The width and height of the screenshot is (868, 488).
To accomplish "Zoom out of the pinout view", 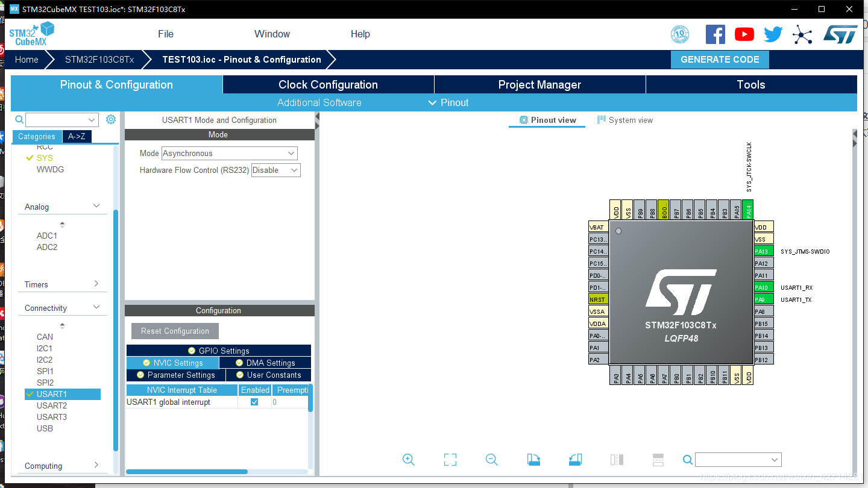I will 492,460.
